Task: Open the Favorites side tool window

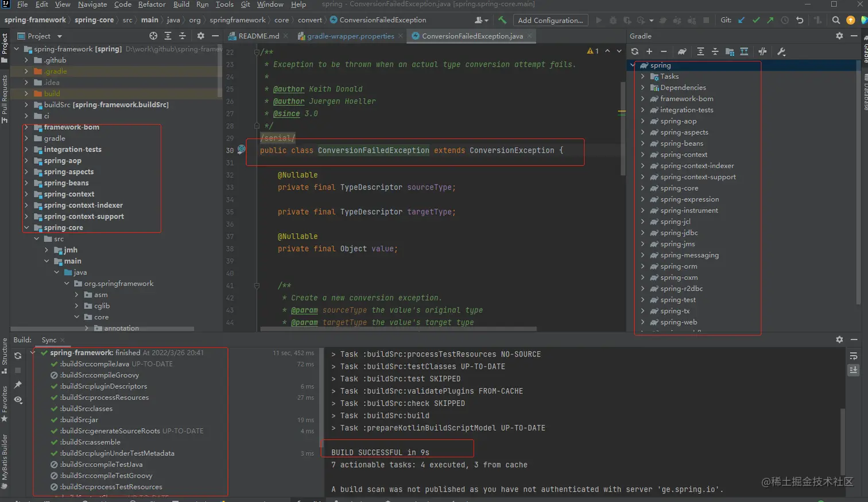Action: tap(5, 403)
